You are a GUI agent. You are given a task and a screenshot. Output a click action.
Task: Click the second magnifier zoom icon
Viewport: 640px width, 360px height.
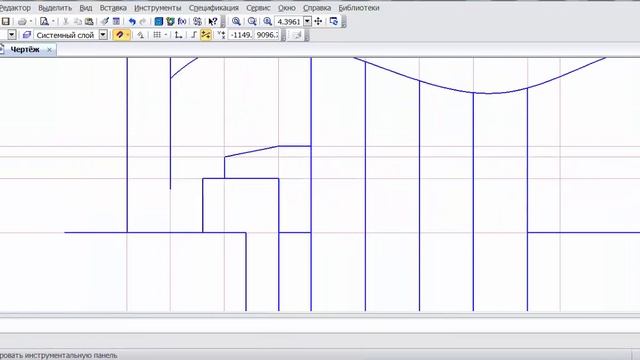point(252,21)
